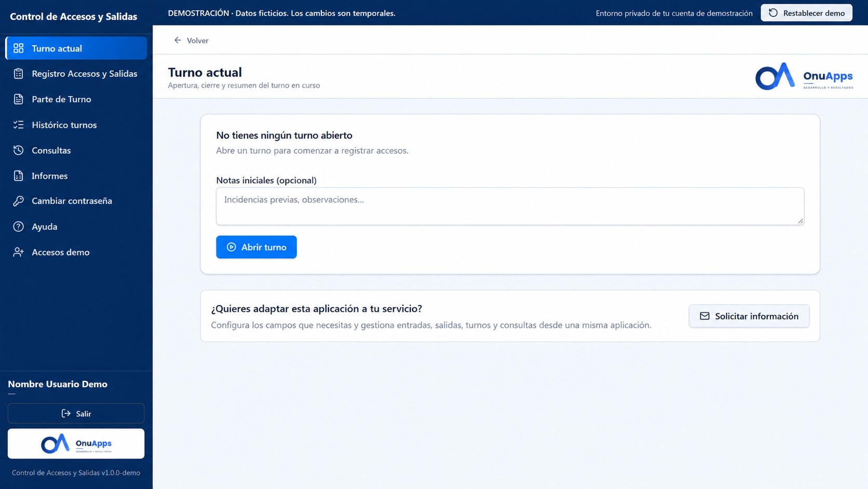Focus the Notas iniciales text area
Screen dimensions: 868x489
(510, 206)
